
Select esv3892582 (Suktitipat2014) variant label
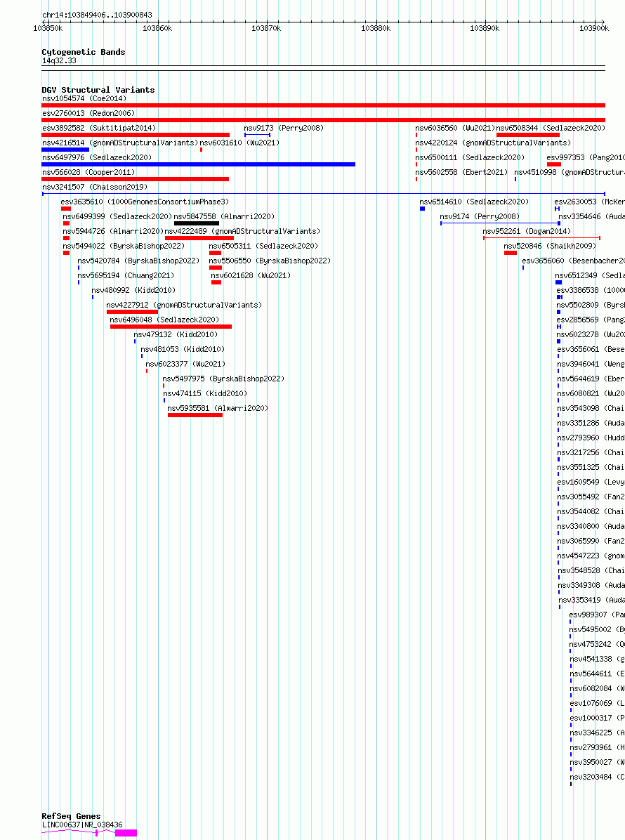click(x=99, y=128)
